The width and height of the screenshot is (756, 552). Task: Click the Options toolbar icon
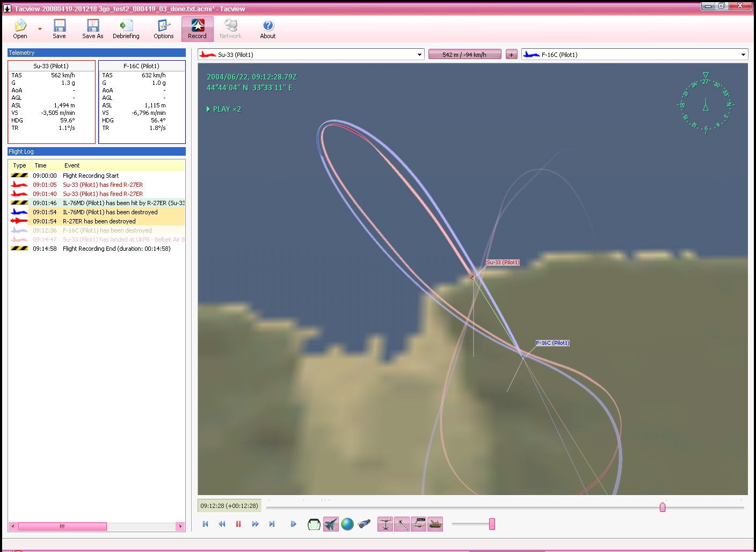[164, 29]
